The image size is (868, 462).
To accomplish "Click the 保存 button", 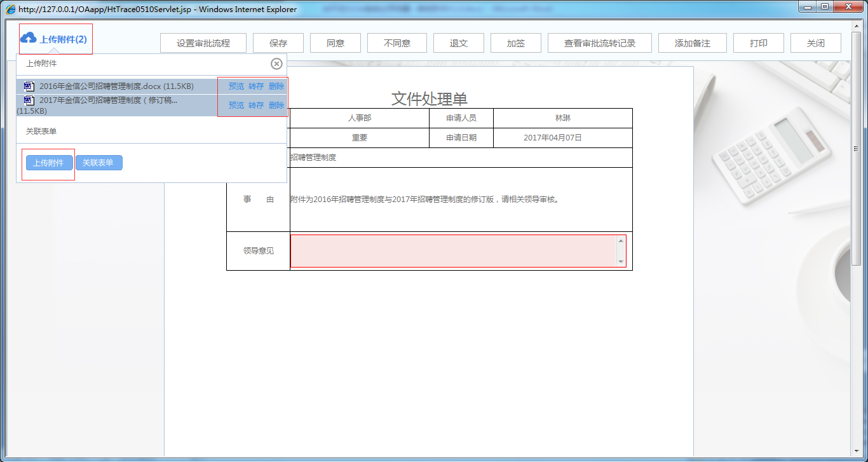I will click(x=278, y=43).
